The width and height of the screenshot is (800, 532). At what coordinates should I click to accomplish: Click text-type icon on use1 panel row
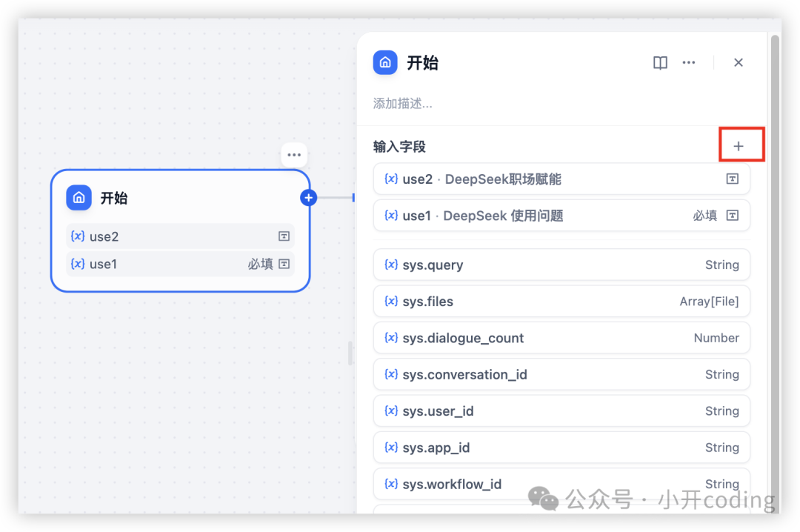tap(732, 216)
